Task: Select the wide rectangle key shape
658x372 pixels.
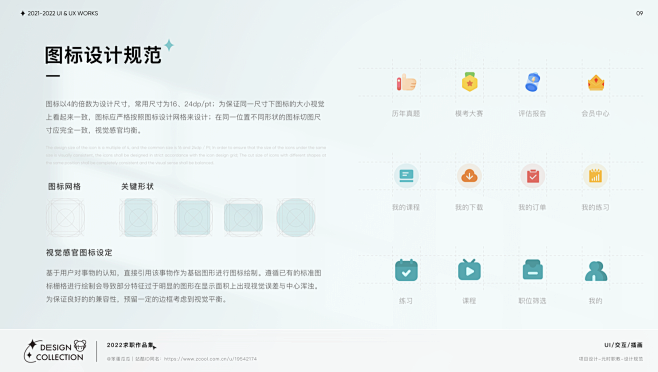Action: coord(243,218)
